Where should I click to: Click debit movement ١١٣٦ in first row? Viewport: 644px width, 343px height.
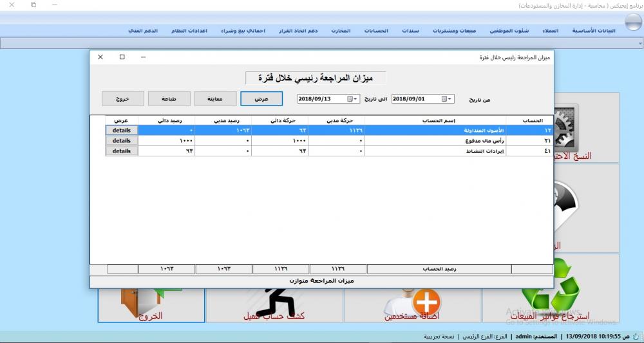pyautogui.click(x=336, y=130)
